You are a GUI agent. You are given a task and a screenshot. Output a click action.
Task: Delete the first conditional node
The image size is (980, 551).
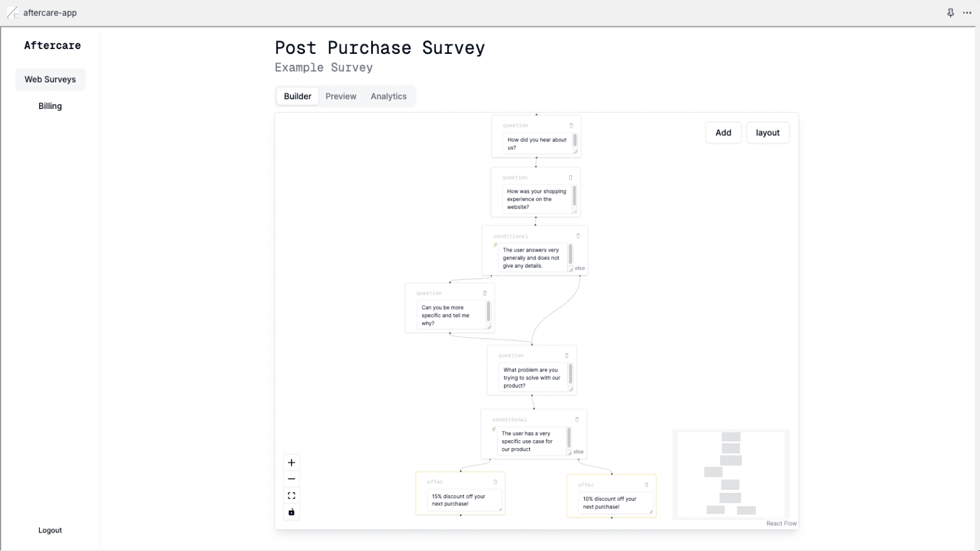click(578, 236)
